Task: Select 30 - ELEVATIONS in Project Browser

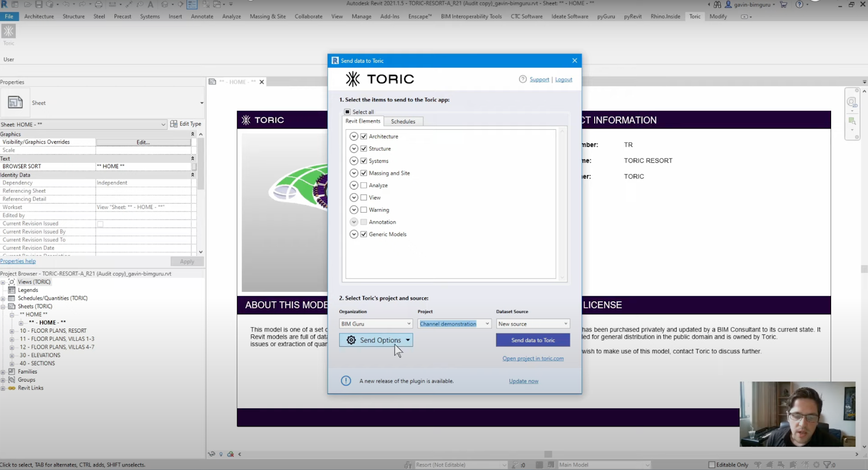Action: pyautogui.click(x=40, y=355)
